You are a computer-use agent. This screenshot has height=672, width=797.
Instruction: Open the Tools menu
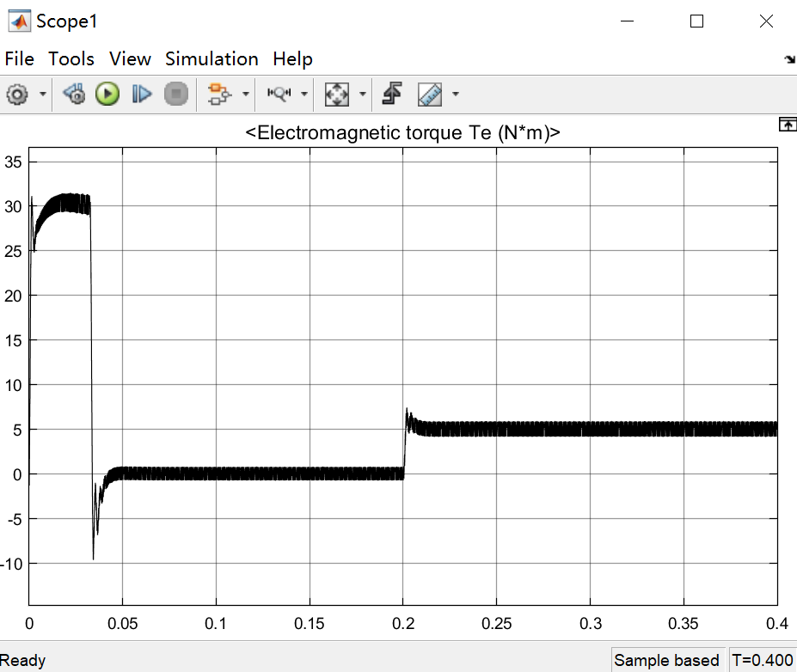pos(71,59)
